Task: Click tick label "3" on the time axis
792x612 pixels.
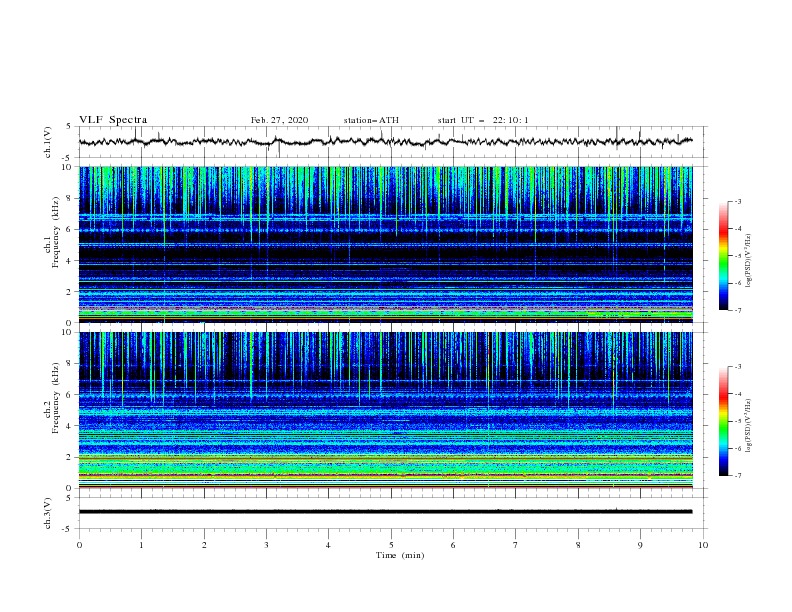Action: (x=266, y=545)
